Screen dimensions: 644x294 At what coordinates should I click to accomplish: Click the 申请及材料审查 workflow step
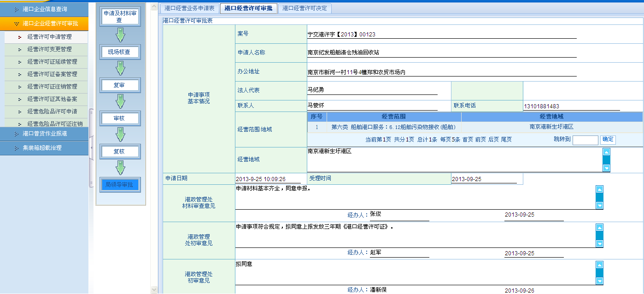click(x=120, y=17)
